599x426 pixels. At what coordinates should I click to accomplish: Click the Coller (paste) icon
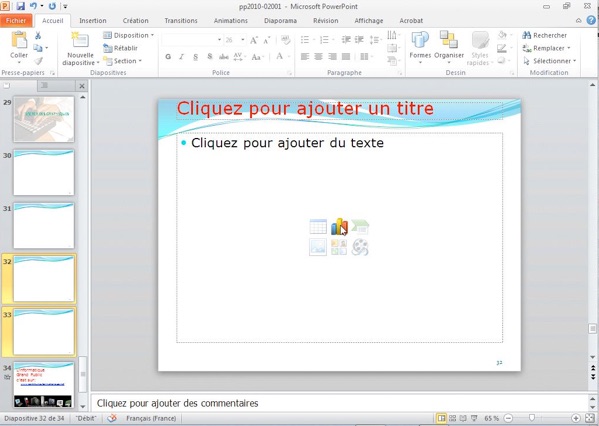[x=19, y=40]
